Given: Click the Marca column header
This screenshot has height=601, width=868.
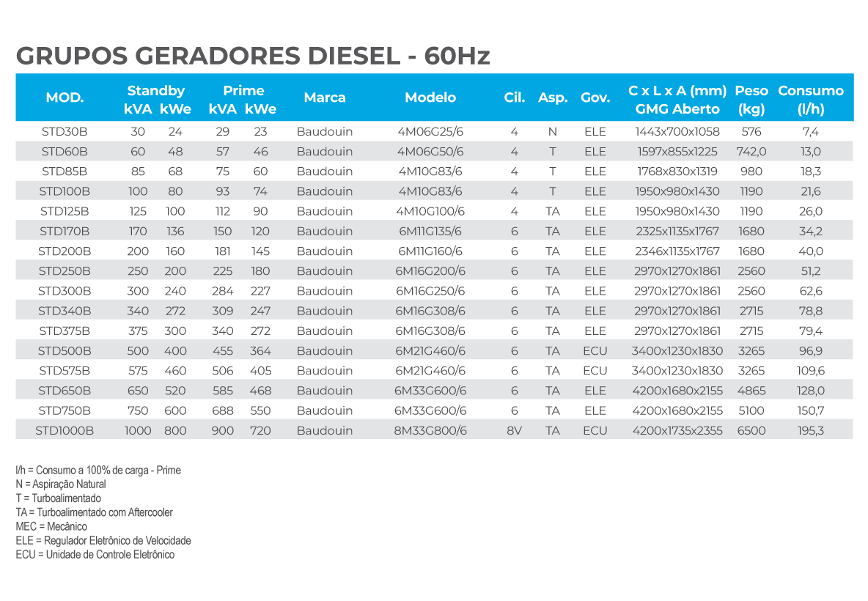Looking at the screenshot, I should point(325,97).
